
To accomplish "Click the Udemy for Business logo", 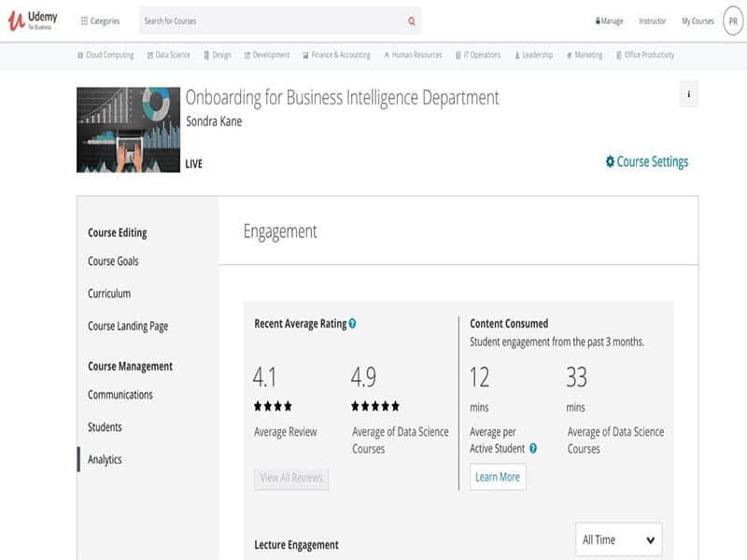I will [28, 20].
